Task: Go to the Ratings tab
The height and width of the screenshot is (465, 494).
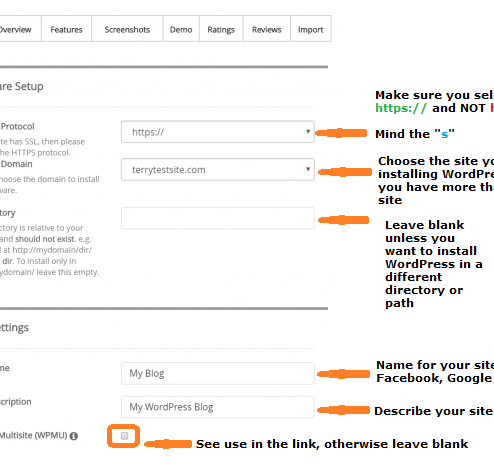Action: point(221,30)
